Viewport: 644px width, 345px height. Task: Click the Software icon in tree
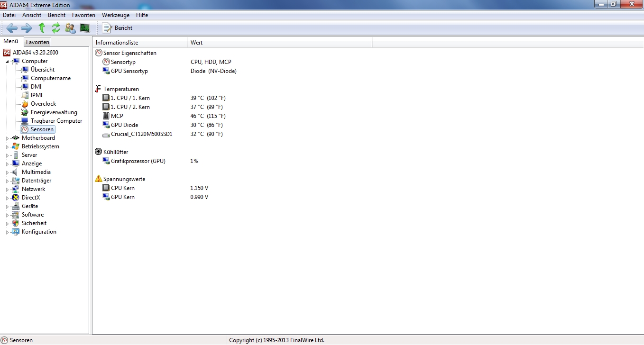[16, 215]
